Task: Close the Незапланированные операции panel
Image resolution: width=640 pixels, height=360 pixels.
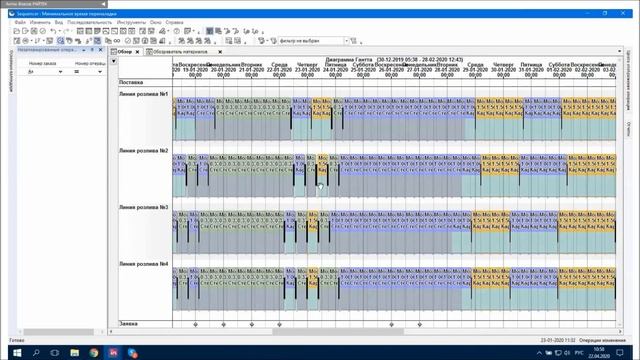Action: [x=101, y=50]
